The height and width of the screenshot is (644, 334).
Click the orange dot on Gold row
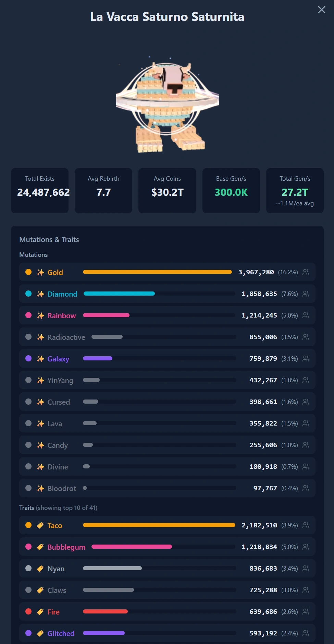[x=28, y=272]
